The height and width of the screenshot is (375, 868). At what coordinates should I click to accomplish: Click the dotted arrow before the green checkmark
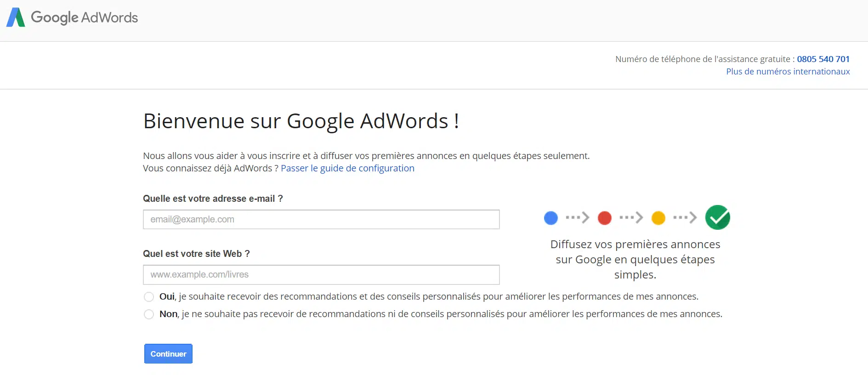click(685, 217)
